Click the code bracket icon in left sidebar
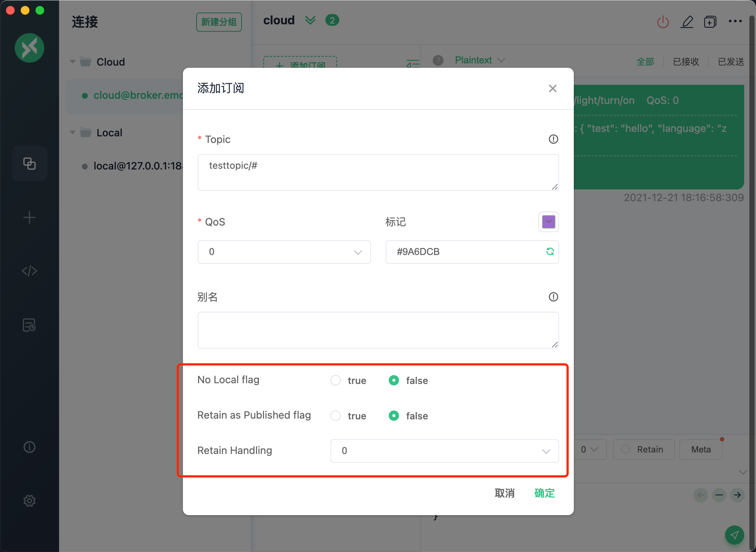Image resolution: width=756 pixels, height=552 pixels. click(x=30, y=271)
